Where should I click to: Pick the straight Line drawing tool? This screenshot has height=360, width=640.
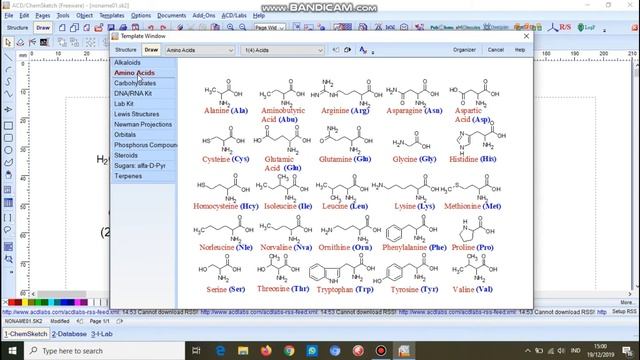click(8, 57)
